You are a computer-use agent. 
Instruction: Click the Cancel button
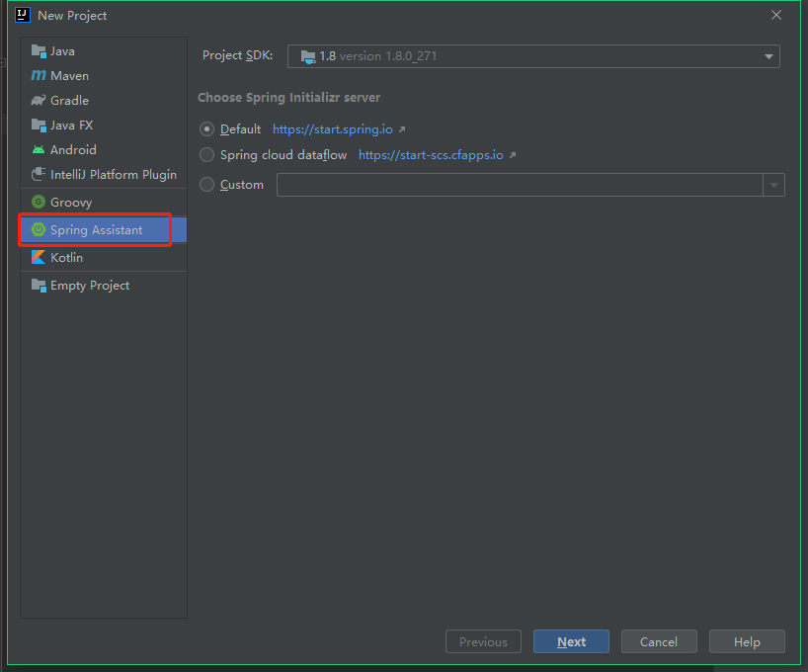659,641
